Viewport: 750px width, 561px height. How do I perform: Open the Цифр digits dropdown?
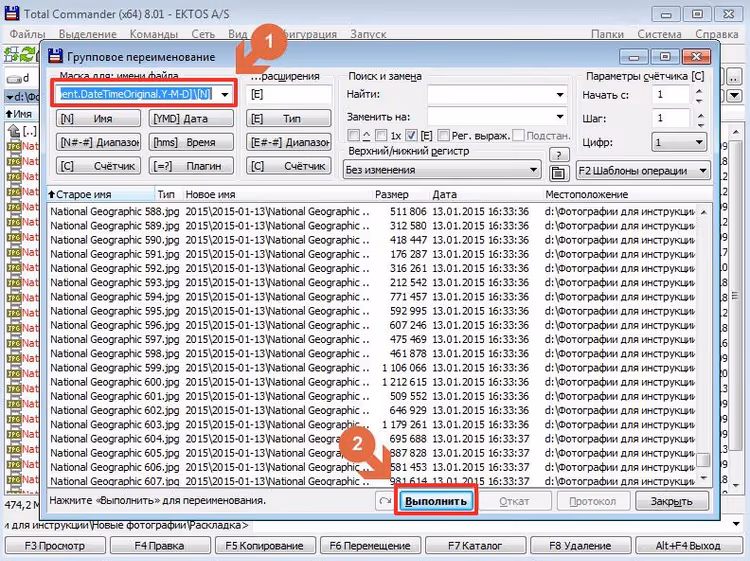(699, 142)
